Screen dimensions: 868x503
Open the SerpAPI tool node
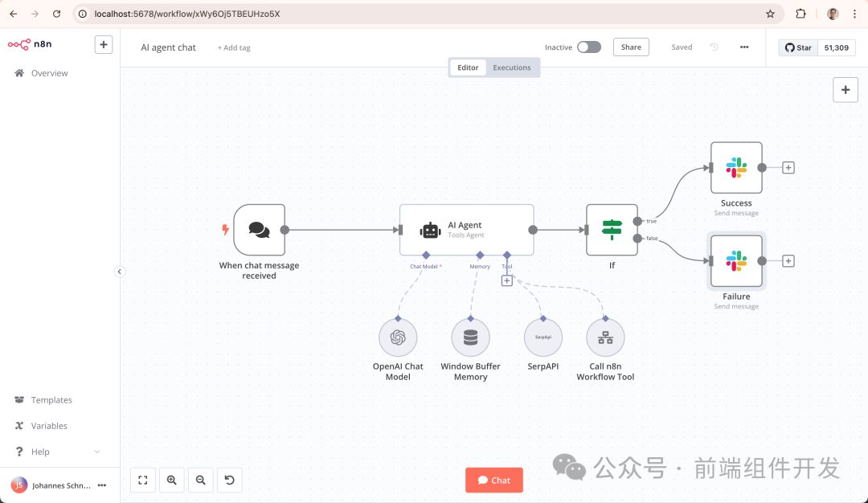pos(542,337)
